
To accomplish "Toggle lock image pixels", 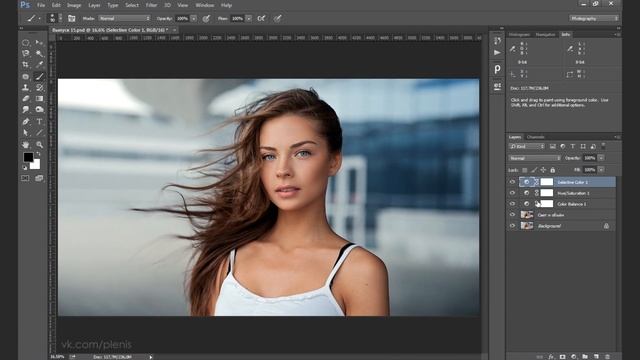I will point(534,170).
